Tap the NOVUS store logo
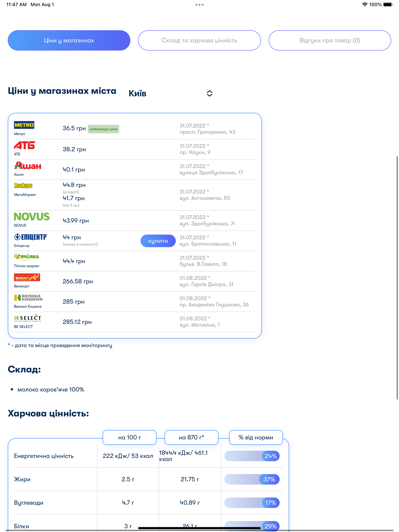Viewport: 399px width, 532px height. [32, 217]
